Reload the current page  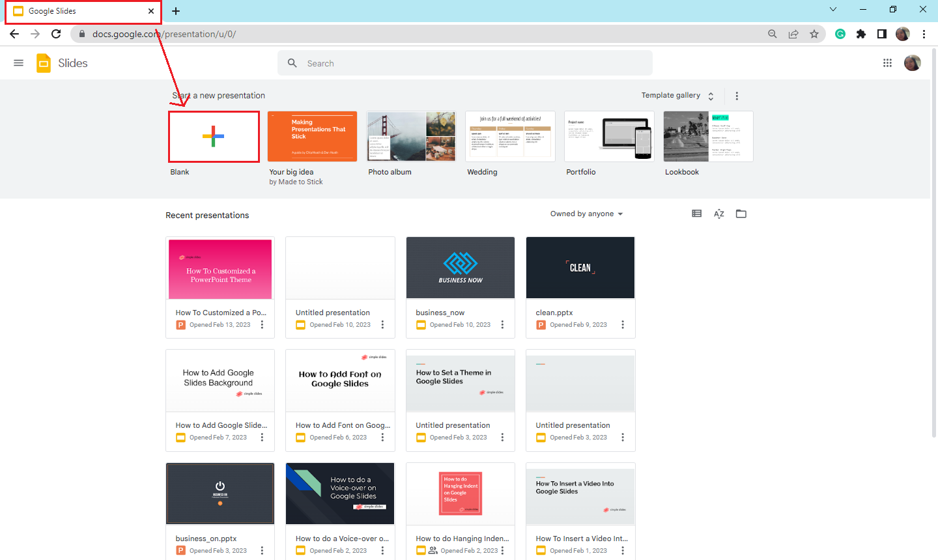[x=56, y=34]
